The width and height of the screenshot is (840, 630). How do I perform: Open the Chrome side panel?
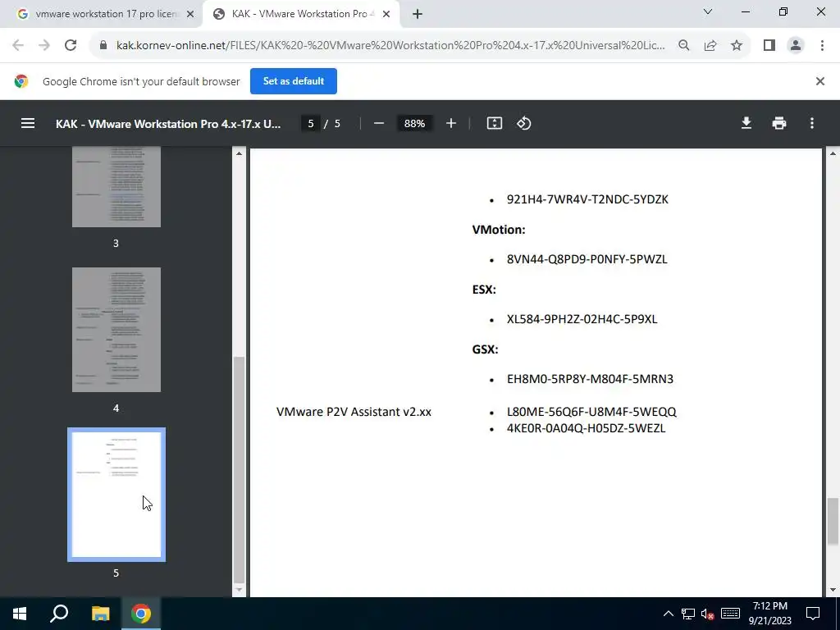(x=769, y=46)
